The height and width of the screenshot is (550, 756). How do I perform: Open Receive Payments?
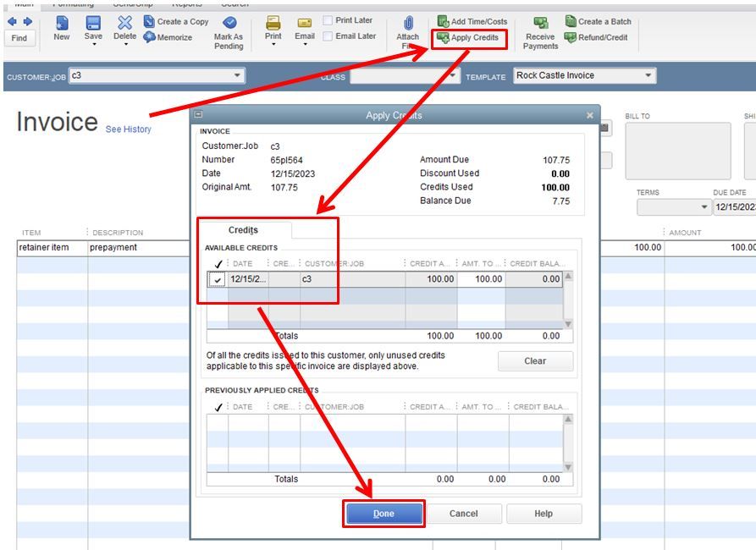(540, 33)
